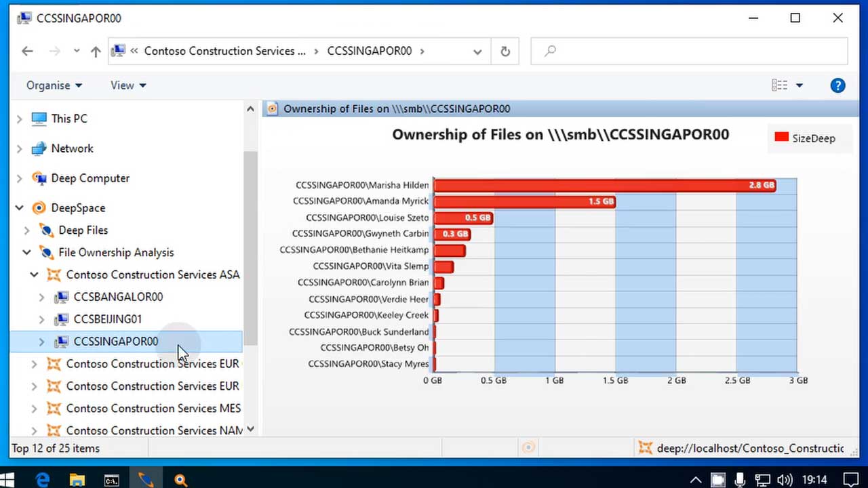Open the view options dropdown arrow
868x488 pixels.
(799, 85)
